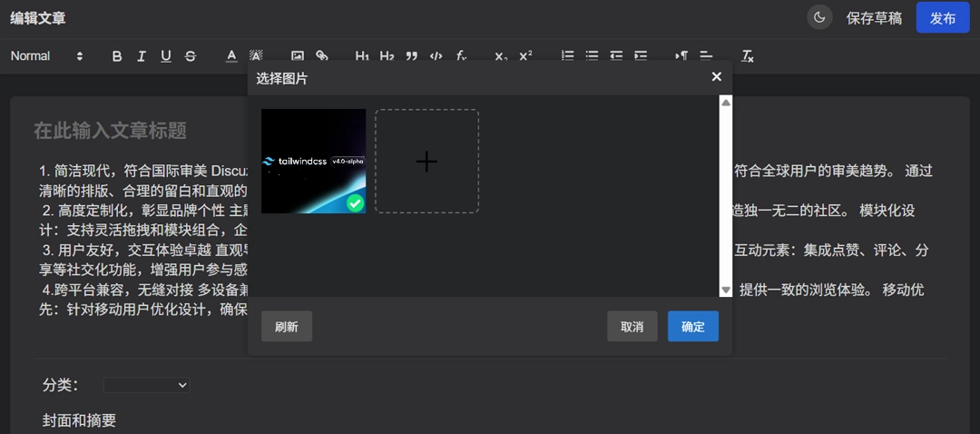Open the Normal paragraph style dropdown
This screenshot has width=980, height=434.
coord(47,56)
